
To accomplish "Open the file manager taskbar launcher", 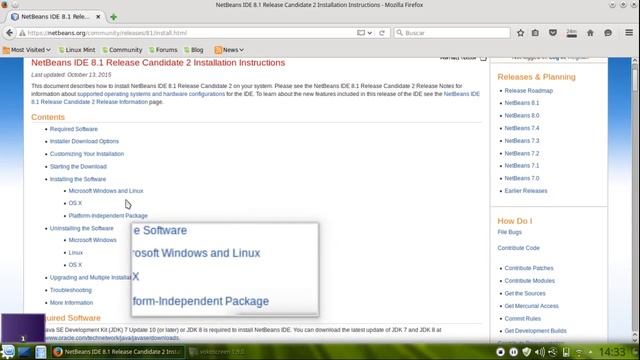I will coord(40,352).
